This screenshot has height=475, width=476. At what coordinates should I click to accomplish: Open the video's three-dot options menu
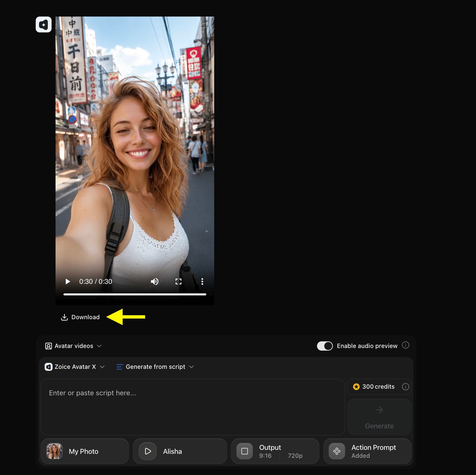pos(202,281)
